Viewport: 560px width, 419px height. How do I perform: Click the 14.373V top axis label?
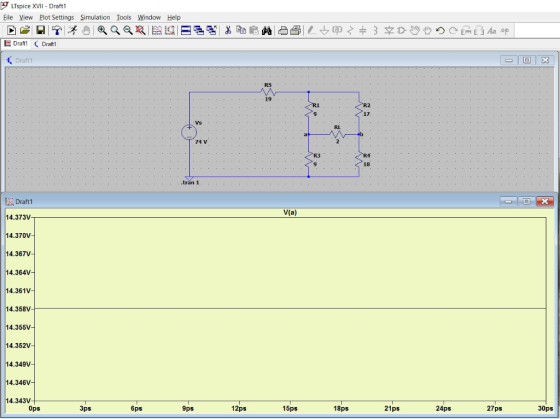pyautogui.click(x=18, y=217)
